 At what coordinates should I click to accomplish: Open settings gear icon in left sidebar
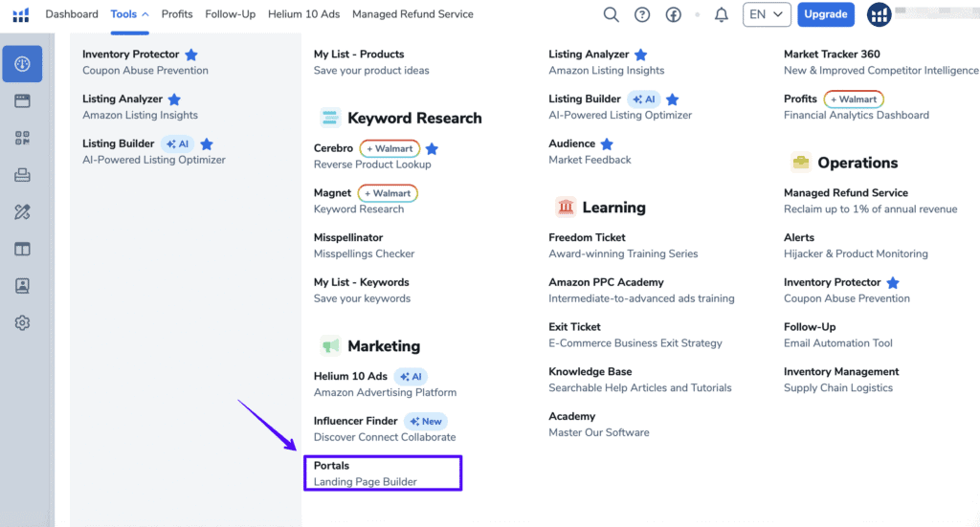coord(22,323)
